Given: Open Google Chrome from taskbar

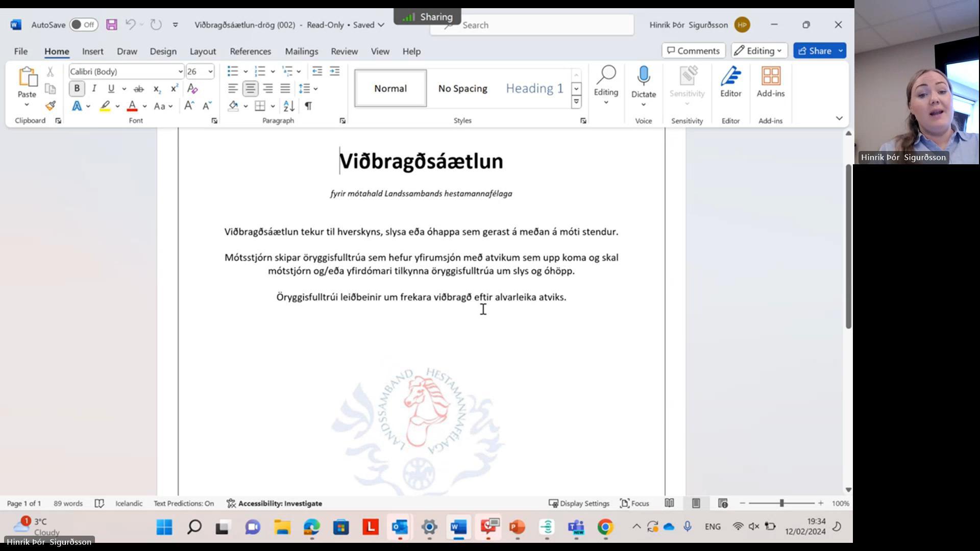Looking at the screenshot, I should tap(605, 527).
